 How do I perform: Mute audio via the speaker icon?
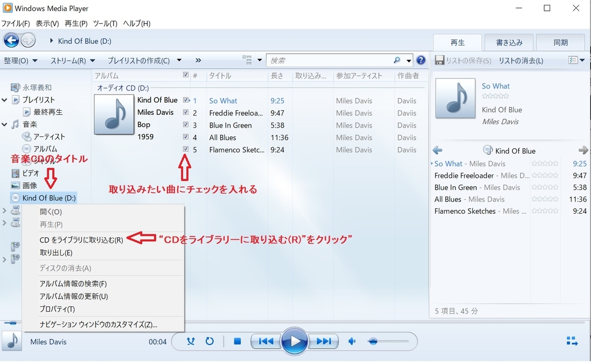tap(352, 341)
